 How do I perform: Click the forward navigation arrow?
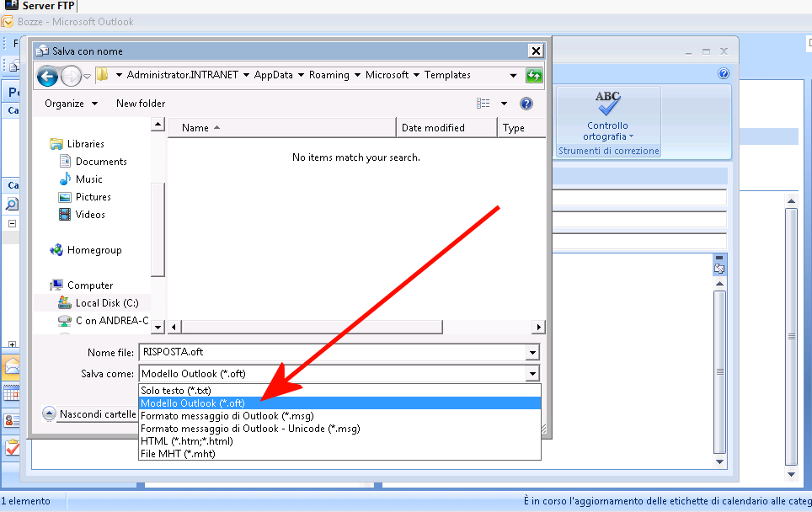click(71, 77)
